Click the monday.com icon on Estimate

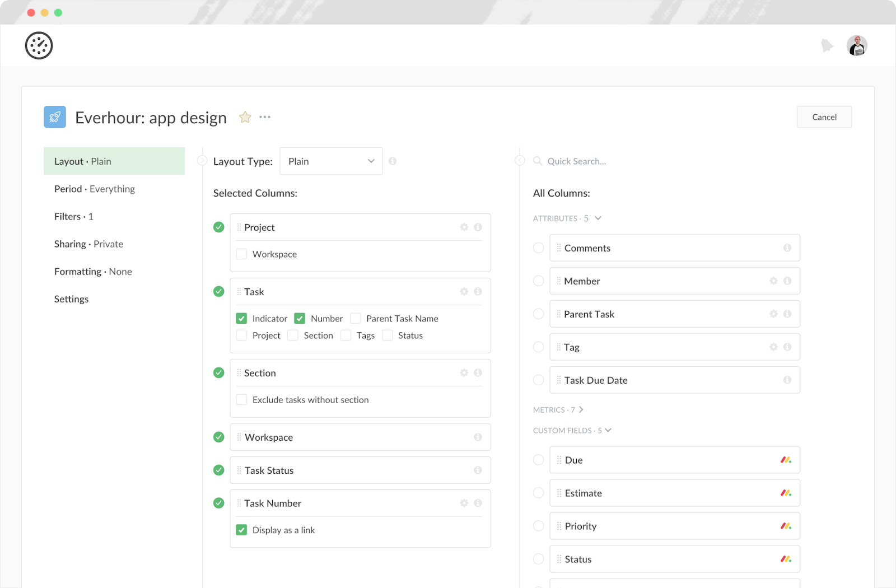[786, 493]
